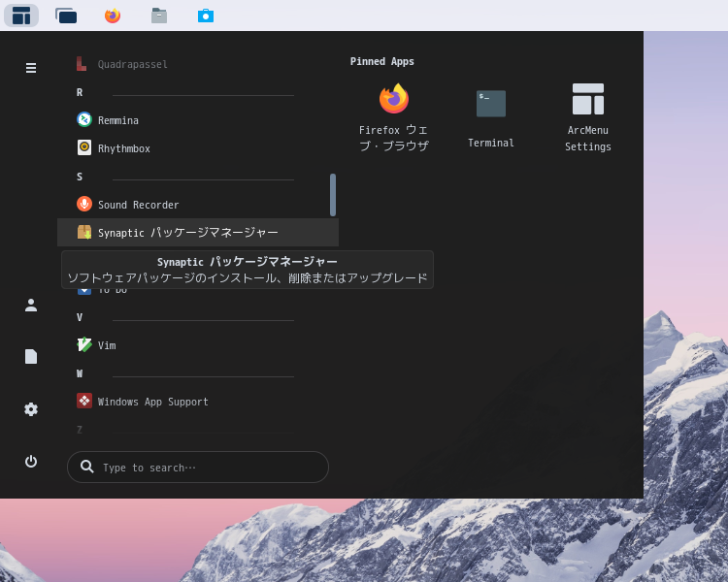This screenshot has width=728, height=582.
Task: Click the "S" section letter heading
Action: pos(80,177)
